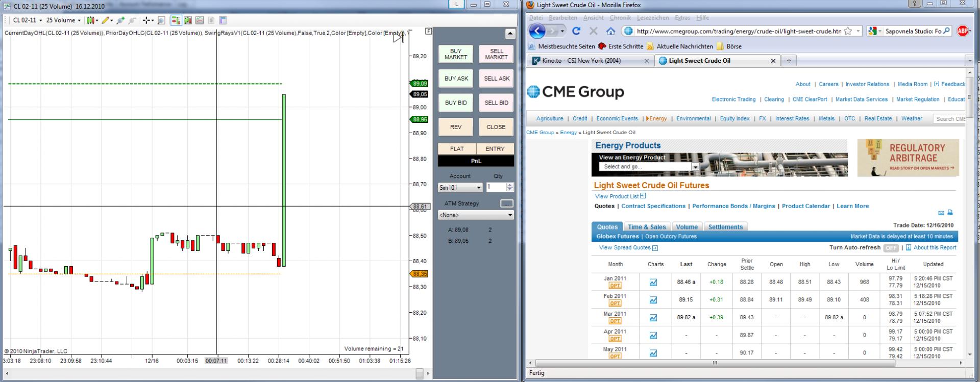
Task: Open chart properties icon in NinjaTrader toolbar
Action: point(223,20)
